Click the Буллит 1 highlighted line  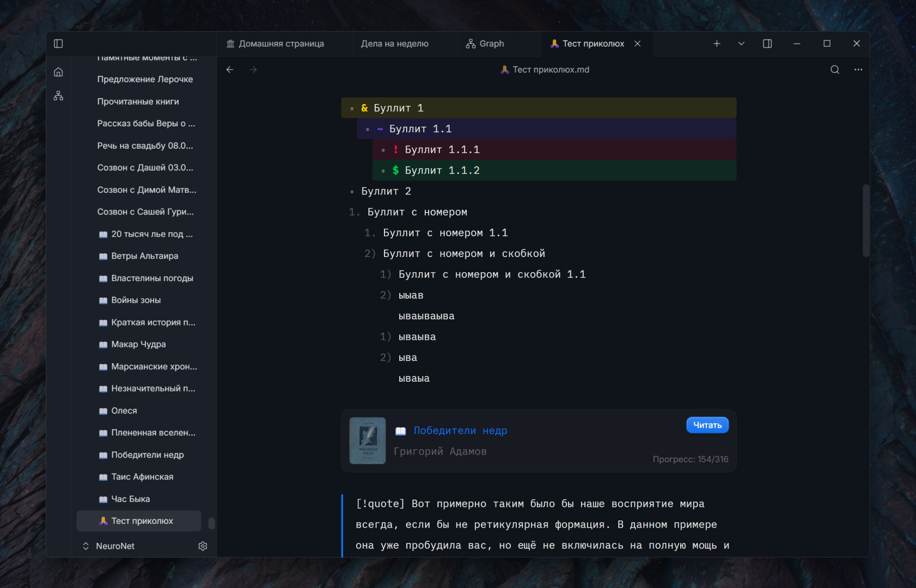coord(539,108)
